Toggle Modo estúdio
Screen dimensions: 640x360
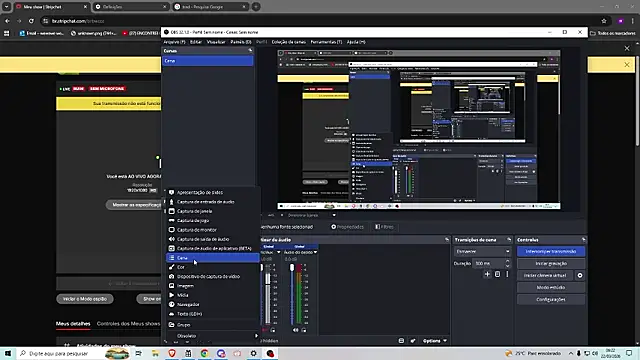pos(551,287)
